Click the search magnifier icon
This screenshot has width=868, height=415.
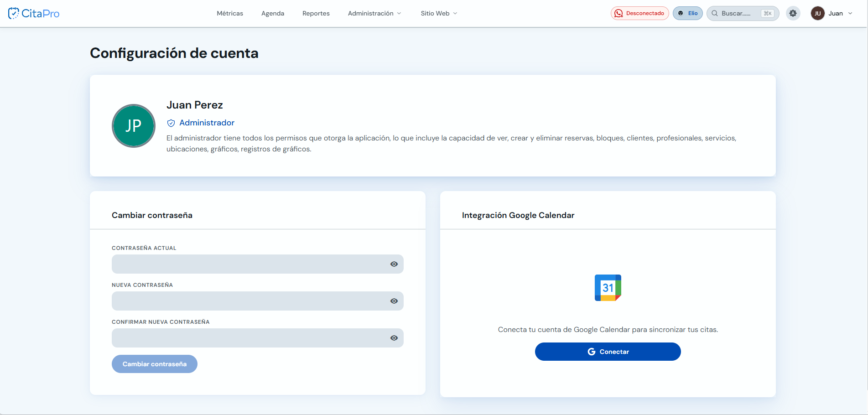click(715, 13)
